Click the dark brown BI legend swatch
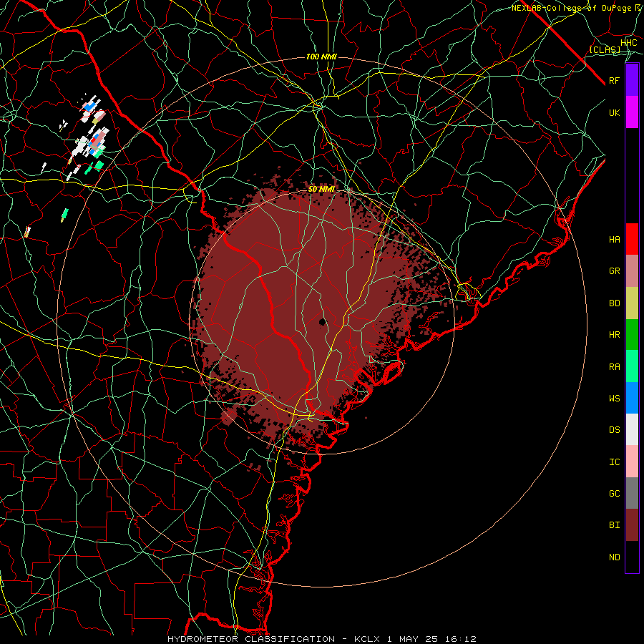This screenshot has height=644, width=644. coord(632,525)
